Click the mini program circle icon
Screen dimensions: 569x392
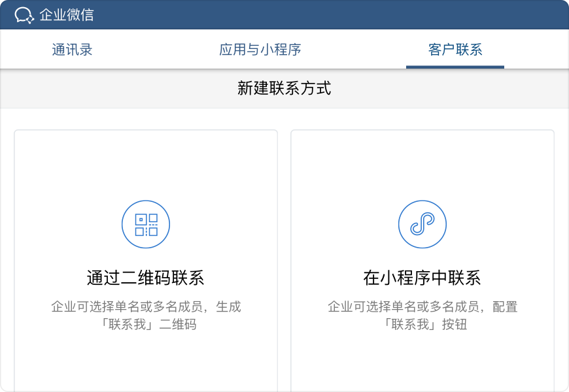click(x=422, y=224)
